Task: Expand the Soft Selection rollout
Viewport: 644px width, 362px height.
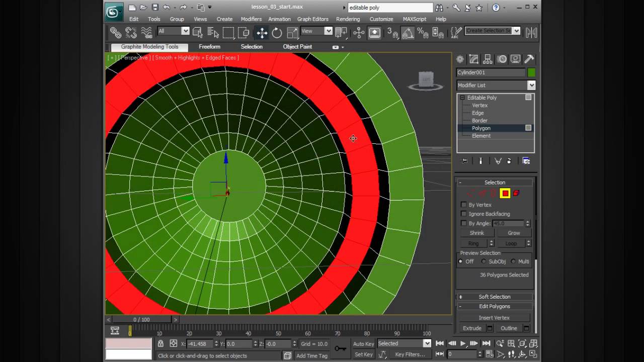Action: (x=495, y=297)
